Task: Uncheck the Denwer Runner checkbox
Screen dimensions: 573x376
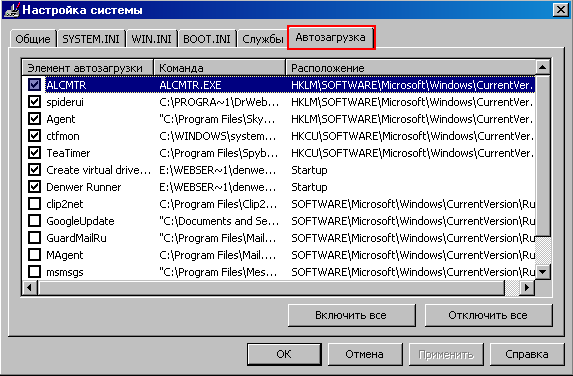Action: [x=34, y=187]
